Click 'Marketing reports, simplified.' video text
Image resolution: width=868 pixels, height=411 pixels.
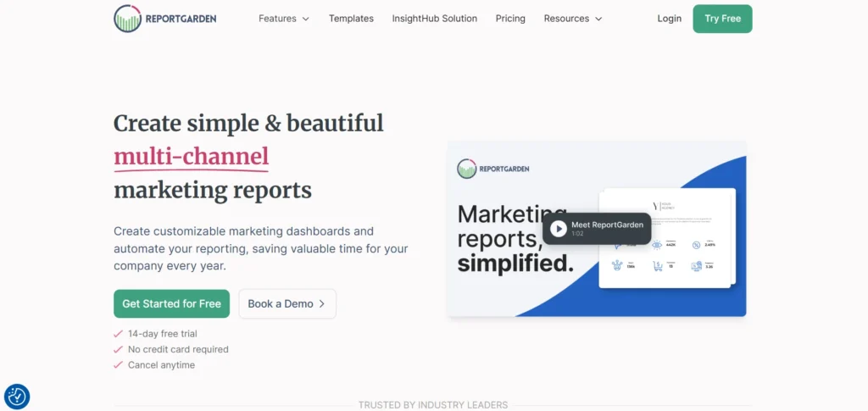coord(515,239)
